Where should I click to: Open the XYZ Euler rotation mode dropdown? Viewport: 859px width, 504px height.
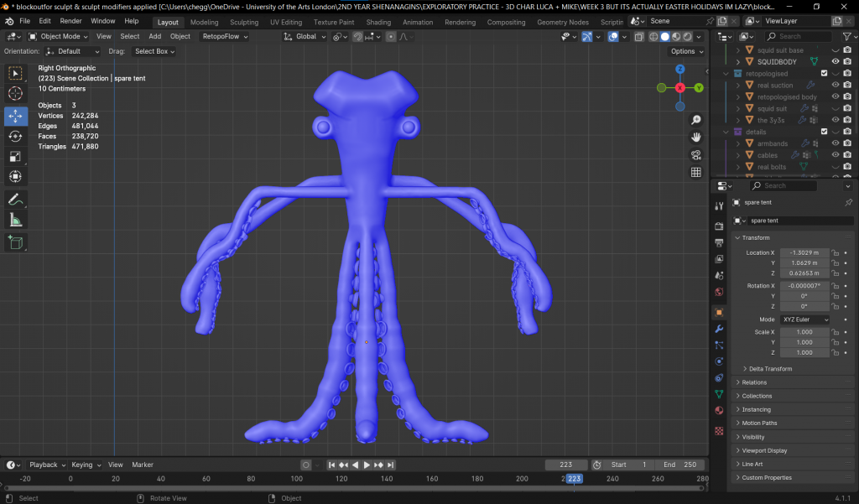pos(805,320)
